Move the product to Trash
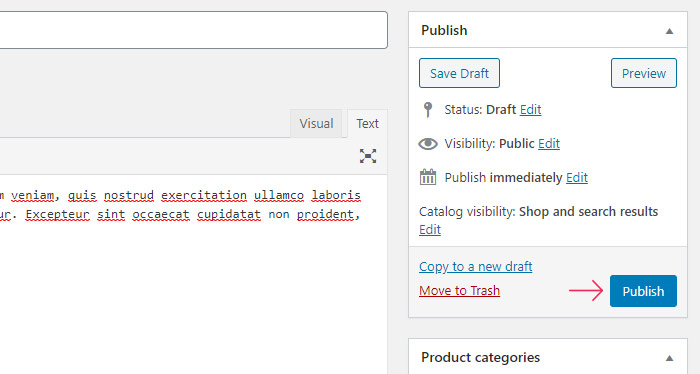700x374 pixels. [459, 291]
